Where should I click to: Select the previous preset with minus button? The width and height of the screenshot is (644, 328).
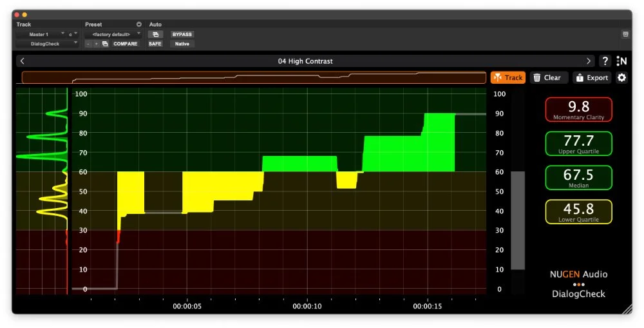(x=88, y=44)
